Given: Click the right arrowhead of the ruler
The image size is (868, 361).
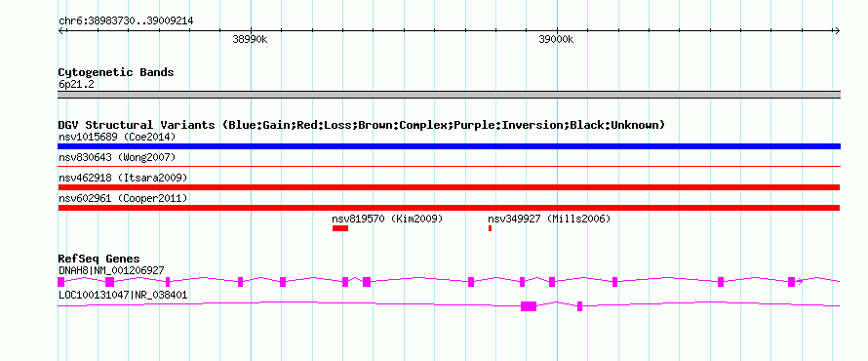Looking at the screenshot, I should tap(838, 30).
